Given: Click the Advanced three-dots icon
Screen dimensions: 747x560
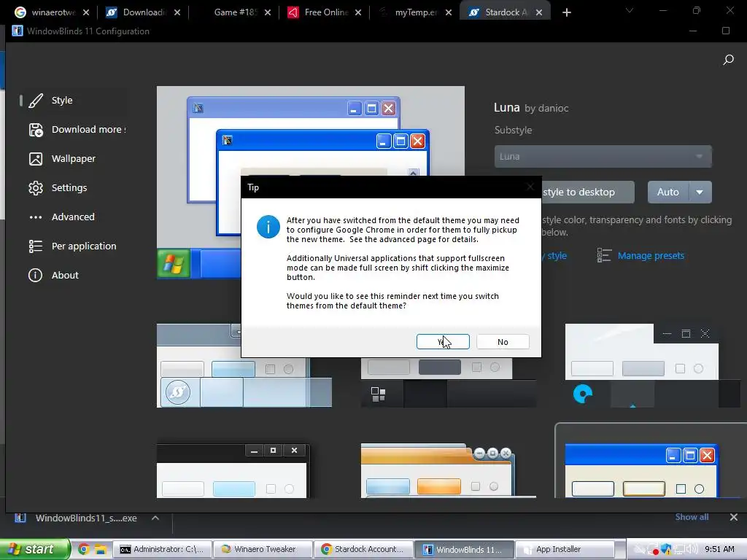Looking at the screenshot, I should click(36, 217).
